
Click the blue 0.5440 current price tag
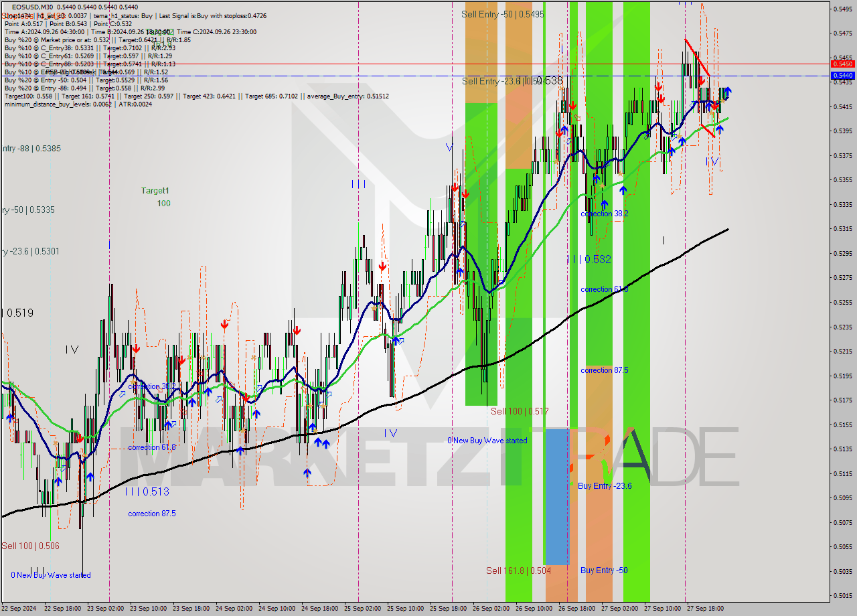tap(842, 76)
